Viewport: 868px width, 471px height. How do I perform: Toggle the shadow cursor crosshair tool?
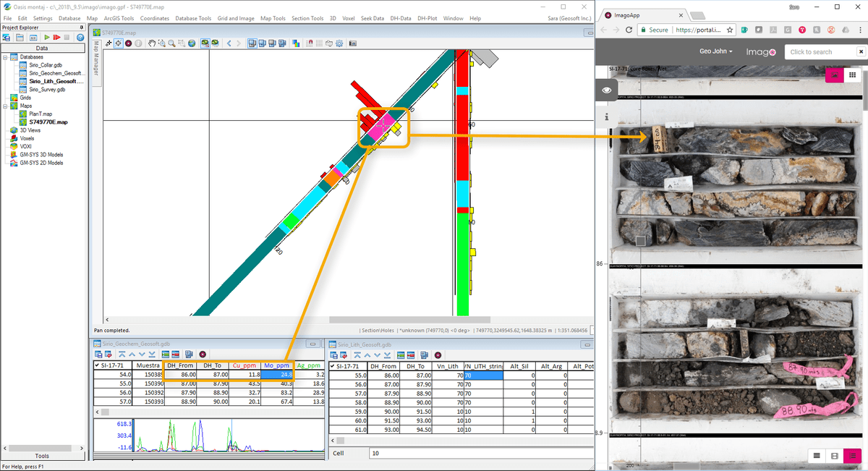click(x=118, y=43)
